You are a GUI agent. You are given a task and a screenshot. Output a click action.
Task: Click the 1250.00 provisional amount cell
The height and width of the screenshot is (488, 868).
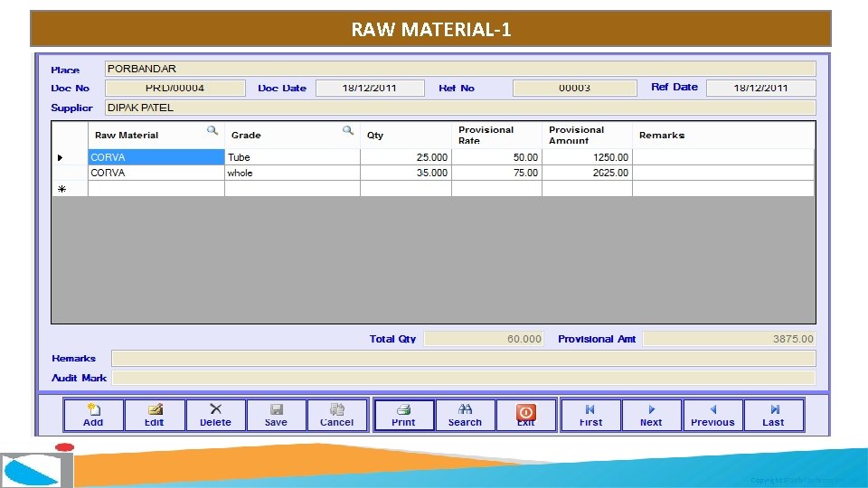pos(588,157)
